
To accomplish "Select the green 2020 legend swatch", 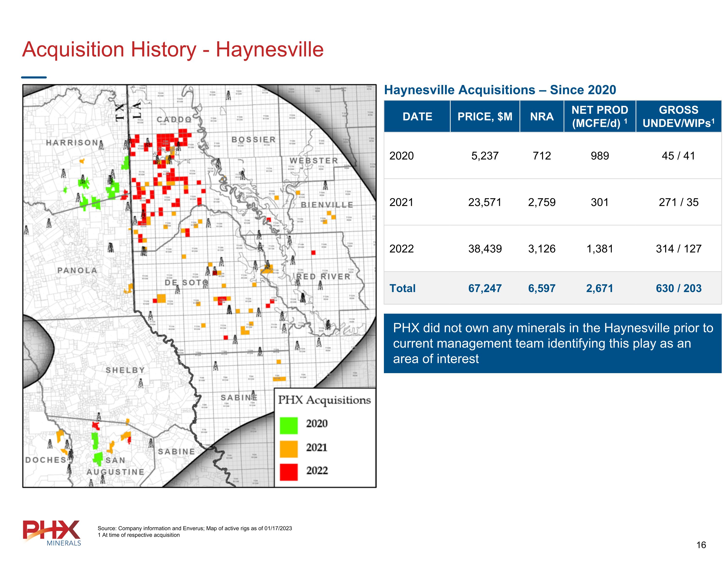I will [x=288, y=425].
